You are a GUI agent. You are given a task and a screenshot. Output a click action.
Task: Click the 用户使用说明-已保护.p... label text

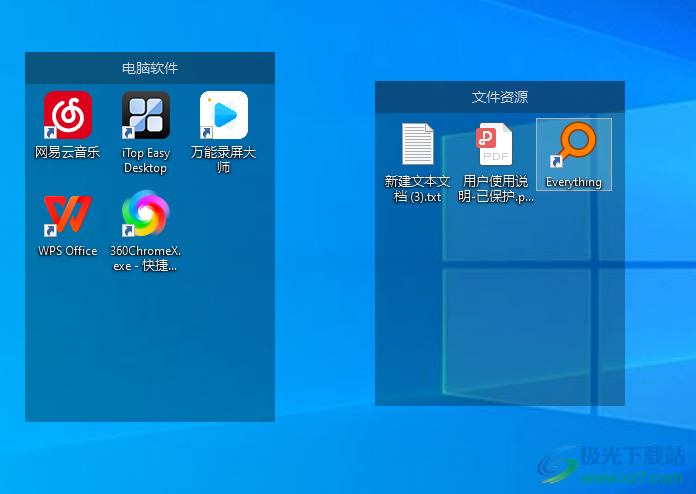(496, 189)
